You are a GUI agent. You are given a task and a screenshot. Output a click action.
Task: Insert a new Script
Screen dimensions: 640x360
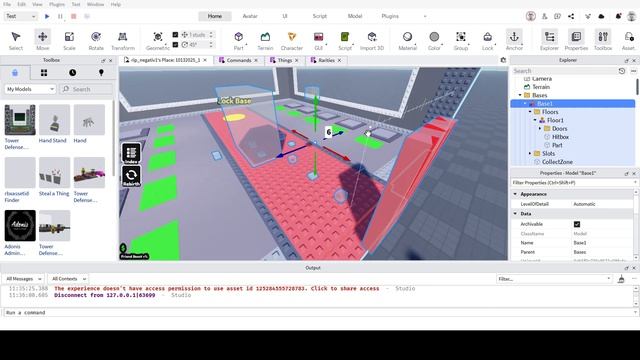click(345, 40)
